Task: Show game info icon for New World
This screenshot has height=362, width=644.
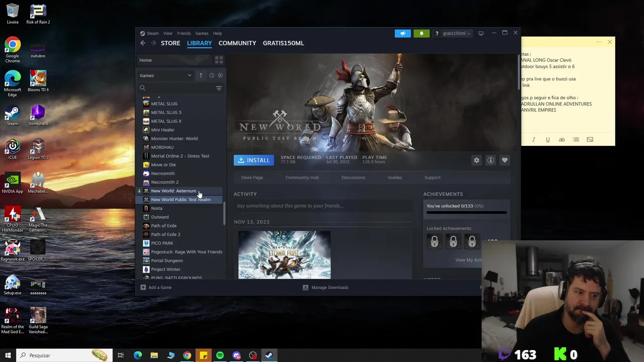Action: click(491, 160)
